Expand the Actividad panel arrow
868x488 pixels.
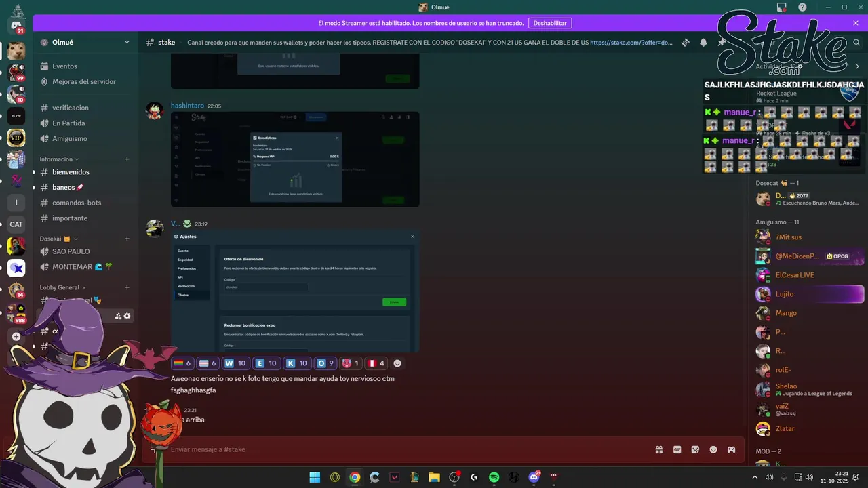coord(857,66)
